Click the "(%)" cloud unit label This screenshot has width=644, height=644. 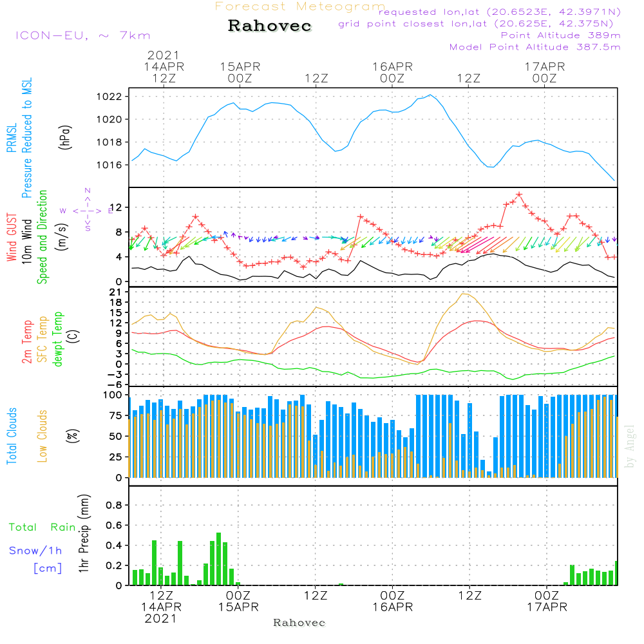tap(72, 436)
